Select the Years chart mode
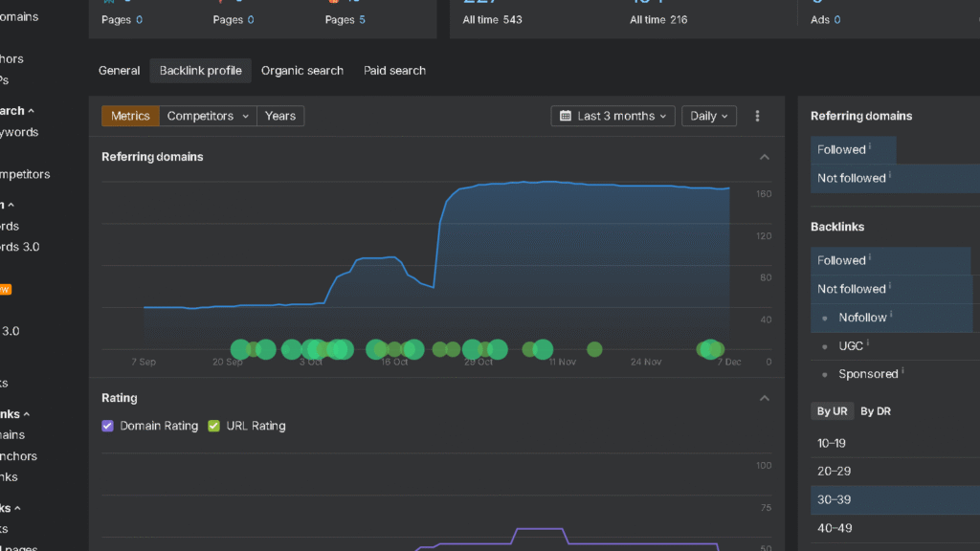 coord(280,116)
